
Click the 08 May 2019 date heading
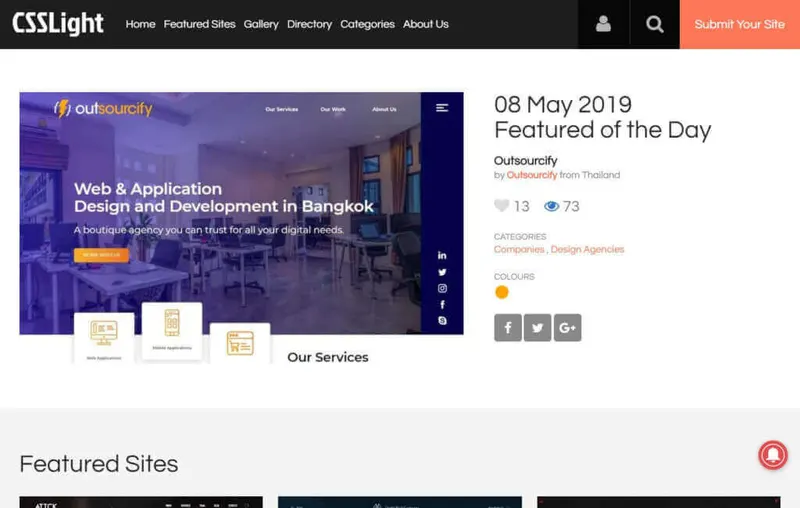pos(563,105)
